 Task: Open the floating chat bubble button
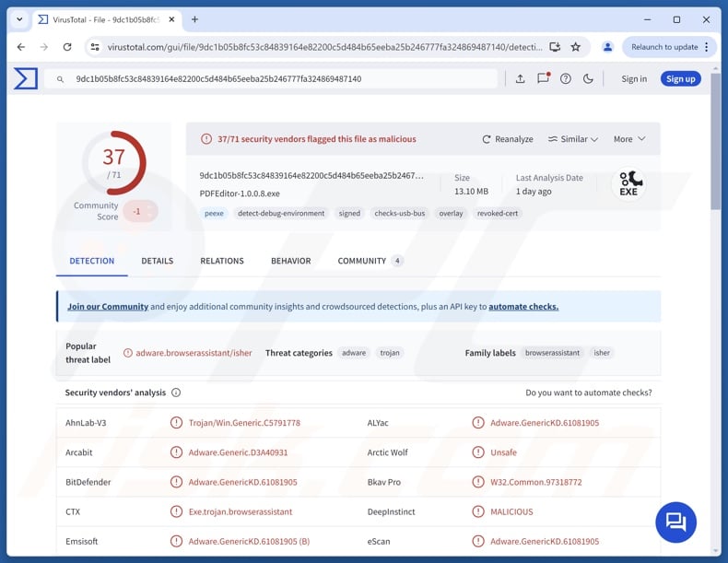tap(675, 522)
